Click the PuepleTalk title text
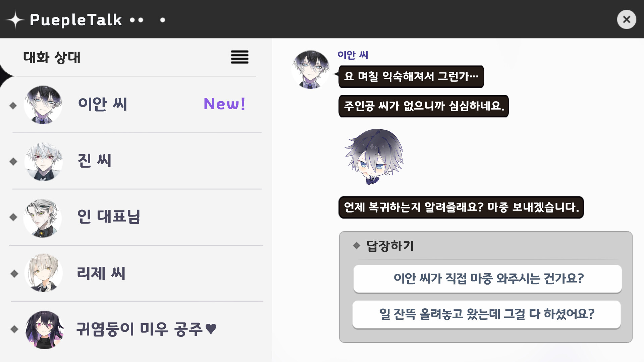 [76, 20]
